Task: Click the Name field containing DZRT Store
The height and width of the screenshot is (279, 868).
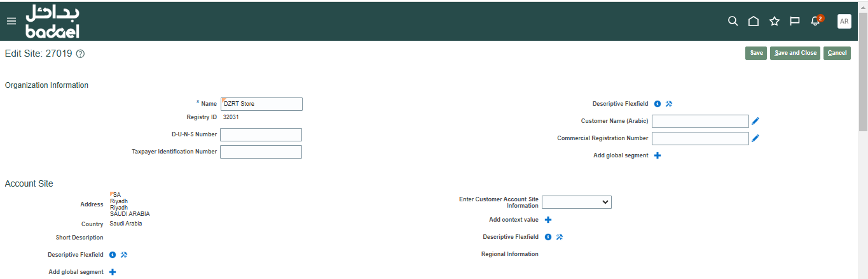Action: pos(261,104)
